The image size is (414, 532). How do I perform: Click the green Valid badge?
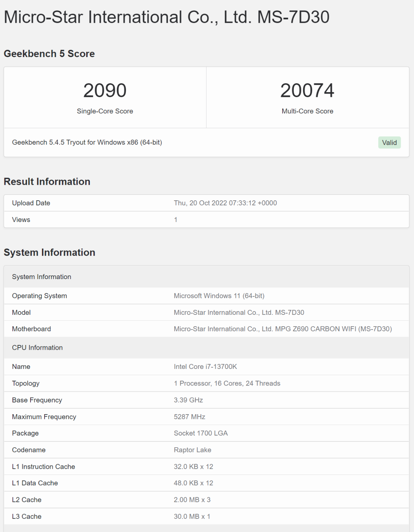[x=389, y=142]
